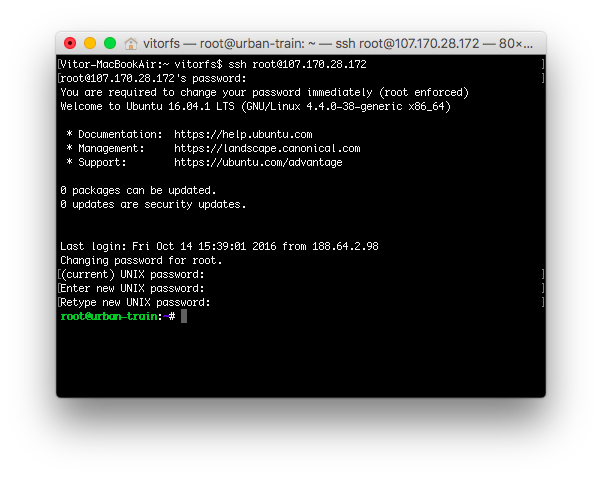This screenshot has height=478, width=602.
Task: Click the left bracket beside (current) UNIX password
Action: click(x=59, y=275)
